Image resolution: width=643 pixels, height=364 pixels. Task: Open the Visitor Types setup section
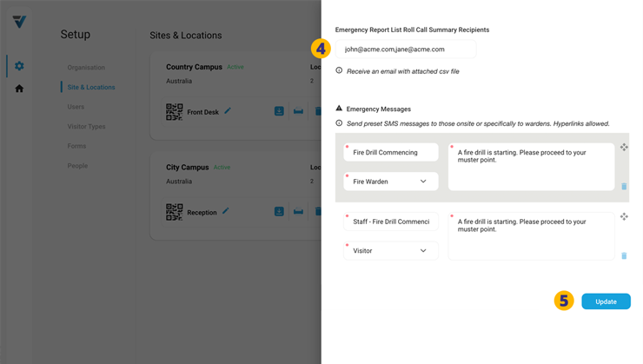coord(86,127)
